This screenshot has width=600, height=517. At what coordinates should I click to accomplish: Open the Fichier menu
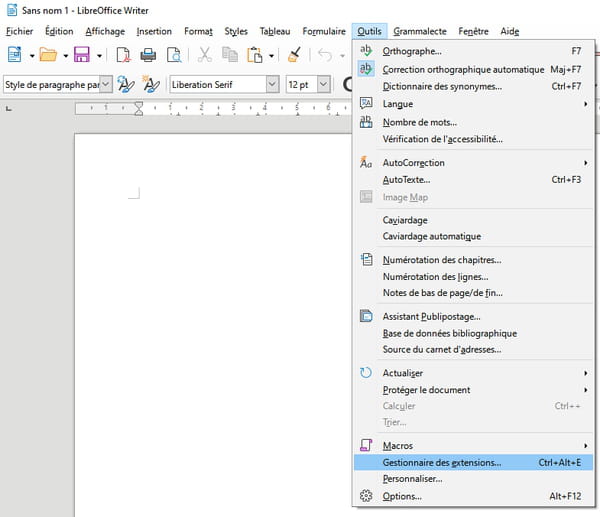[20, 31]
